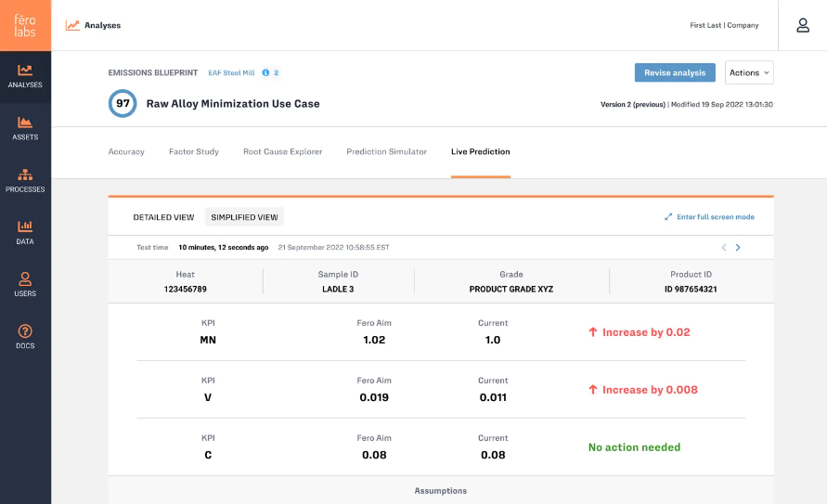Open the Root Cause Explorer tab
Viewport: 827px width, 504px height.
click(x=282, y=152)
